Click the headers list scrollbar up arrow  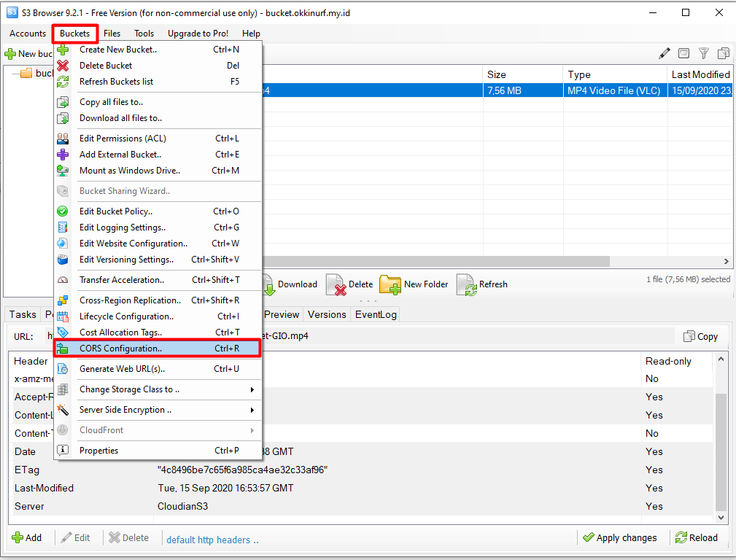point(721,359)
